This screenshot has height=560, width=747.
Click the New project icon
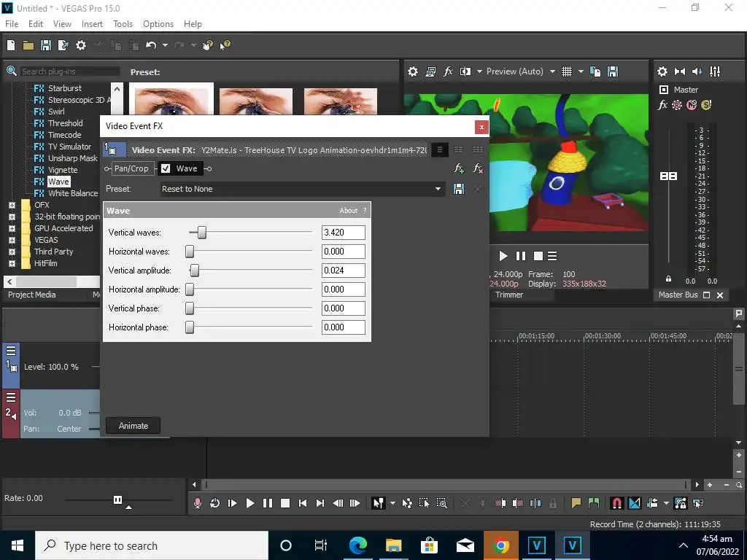point(11,45)
